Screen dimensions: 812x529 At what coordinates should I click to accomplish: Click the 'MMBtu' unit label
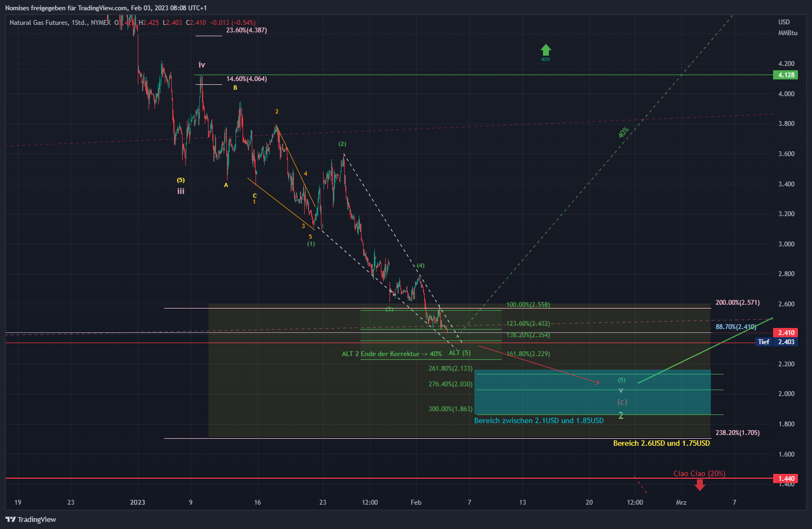pos(788,33)
